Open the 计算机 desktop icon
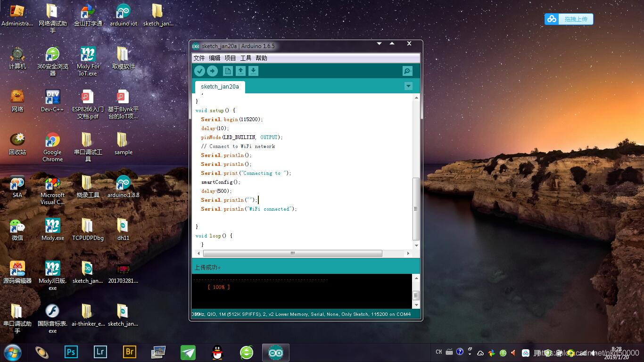Viewport: 644px width, 362px height. pos(17,58)
